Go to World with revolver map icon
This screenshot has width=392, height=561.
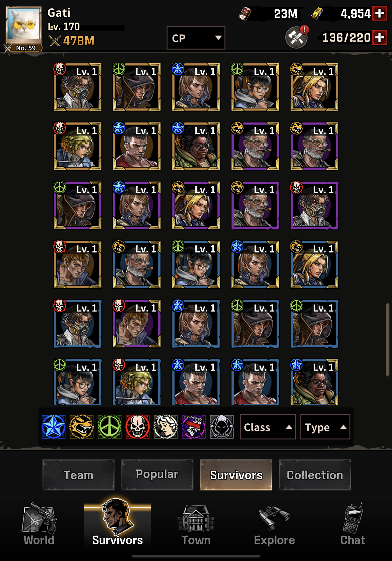tap(39, 524)
